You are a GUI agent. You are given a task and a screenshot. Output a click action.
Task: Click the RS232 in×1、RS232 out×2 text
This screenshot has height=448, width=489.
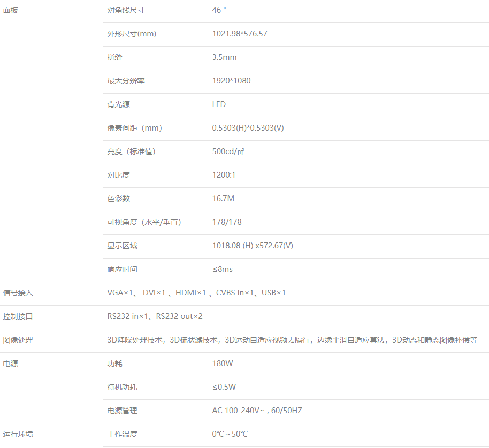pos(155,316)
